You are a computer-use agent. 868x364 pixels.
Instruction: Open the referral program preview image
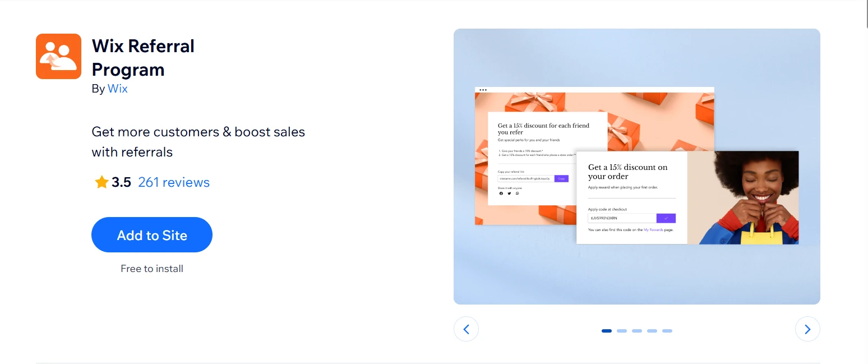pos(636,167)
